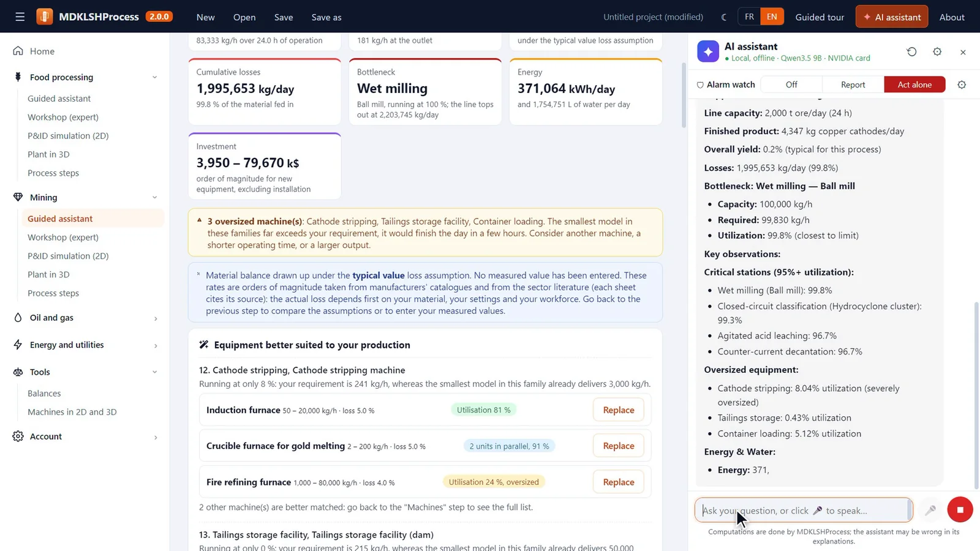Click the Home house icon
The height and width of the screenshot is (551, 980).
tap(18, 51)
